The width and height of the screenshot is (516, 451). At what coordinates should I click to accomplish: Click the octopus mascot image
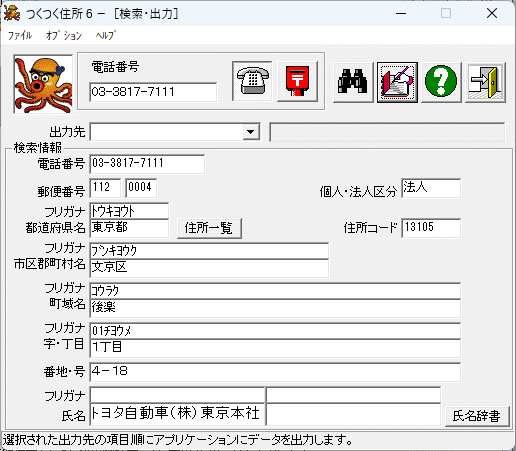(x=43, y=84)
